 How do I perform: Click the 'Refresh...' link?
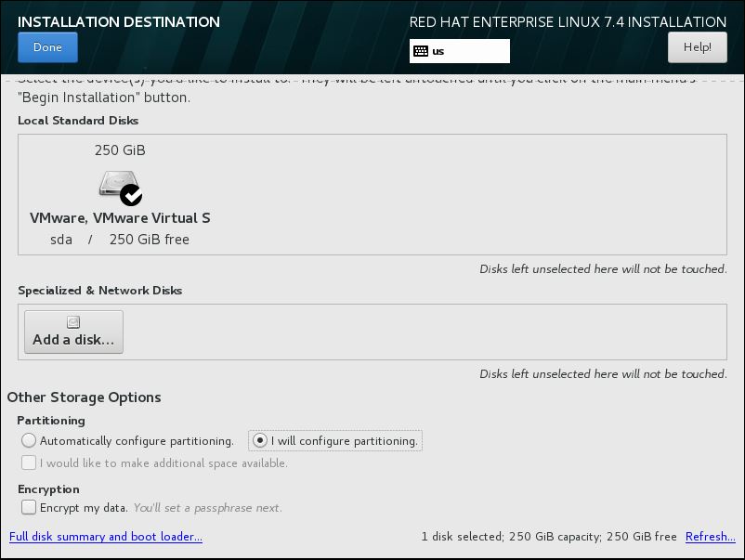710,537
